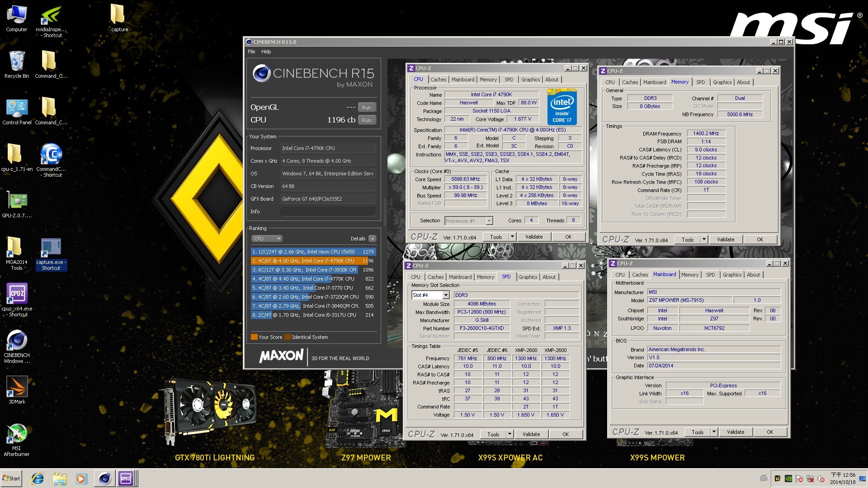Image resolution: width=868 pixels, height=488 pixels.
Task: Open Command_C folder below Recycle Bin row
Action: click(51, 65)
